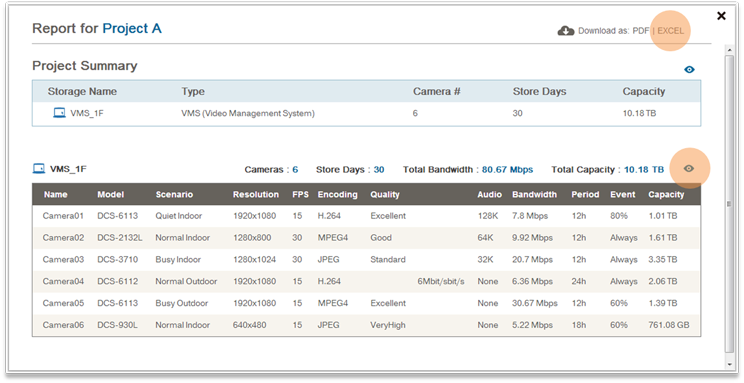
Task: Click the Capacity column header in camera table
Action: [x=666, y=195]
